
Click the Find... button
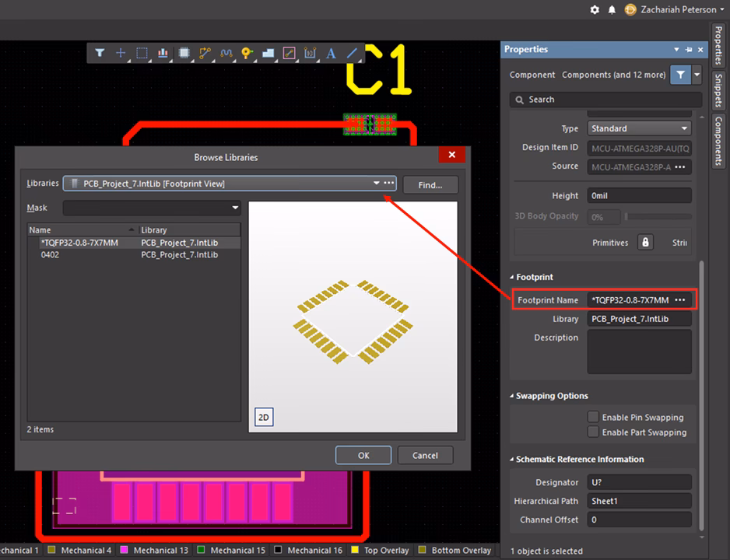coord(430,184)
